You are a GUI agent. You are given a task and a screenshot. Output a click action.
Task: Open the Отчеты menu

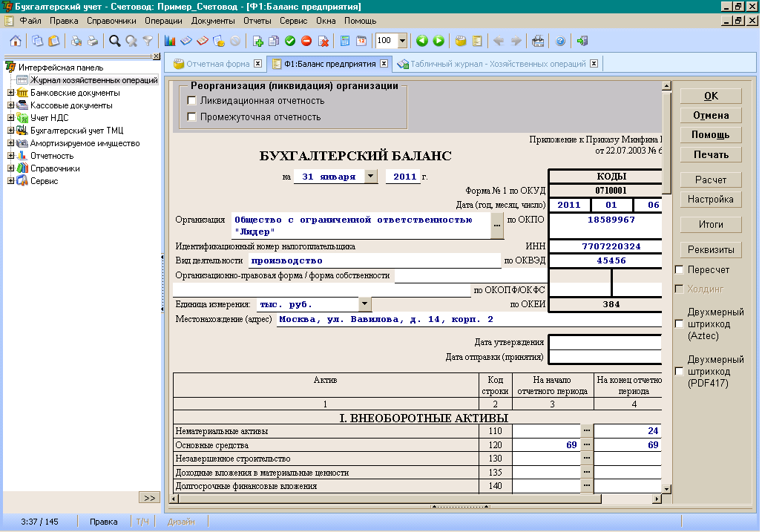tap(257, 21)
